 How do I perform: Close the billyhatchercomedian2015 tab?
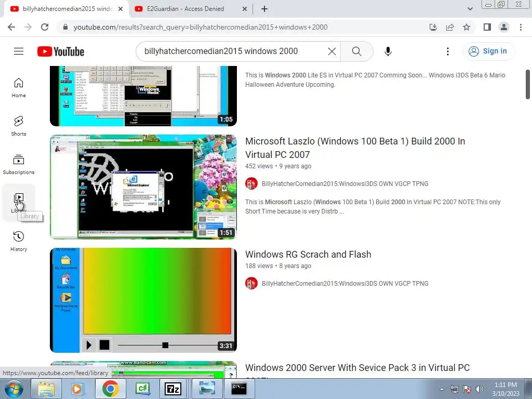(121, 9)
